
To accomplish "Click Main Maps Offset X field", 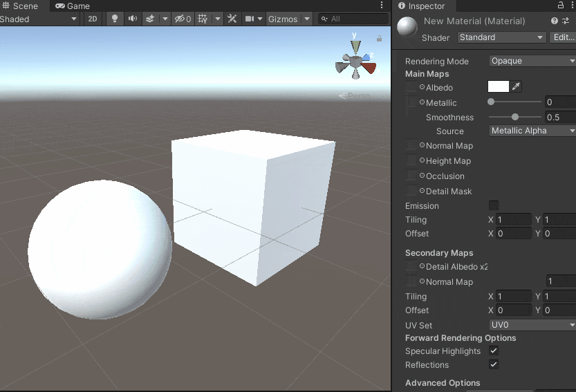I will click(514, 233).
